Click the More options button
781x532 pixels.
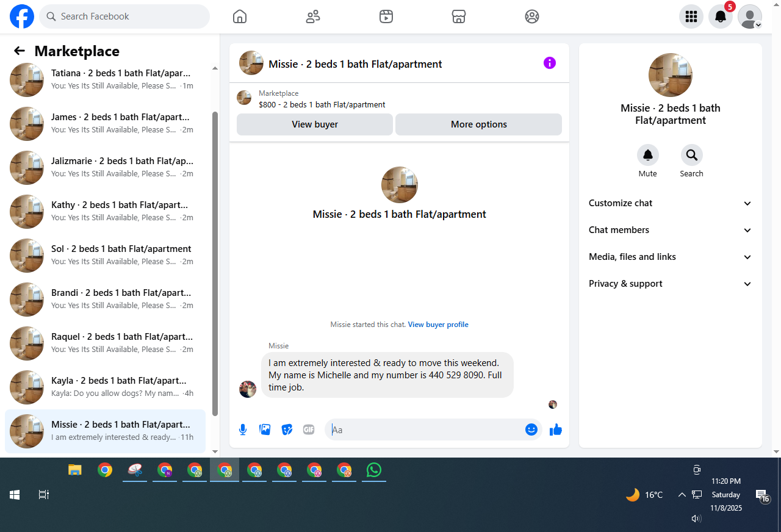[x=478, y=124]
